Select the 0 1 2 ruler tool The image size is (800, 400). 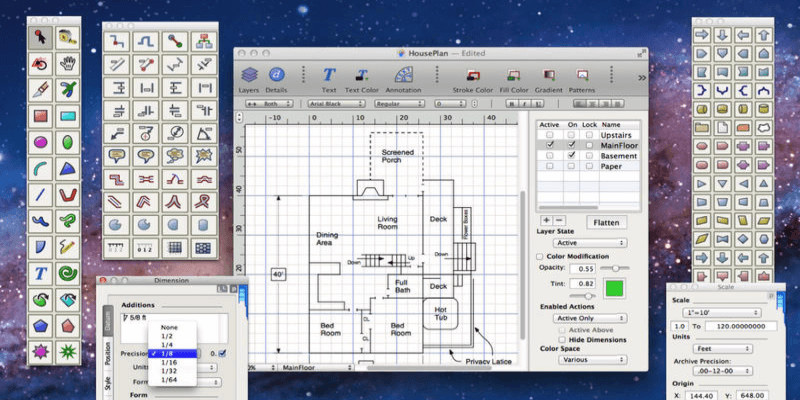coord(145,248)
